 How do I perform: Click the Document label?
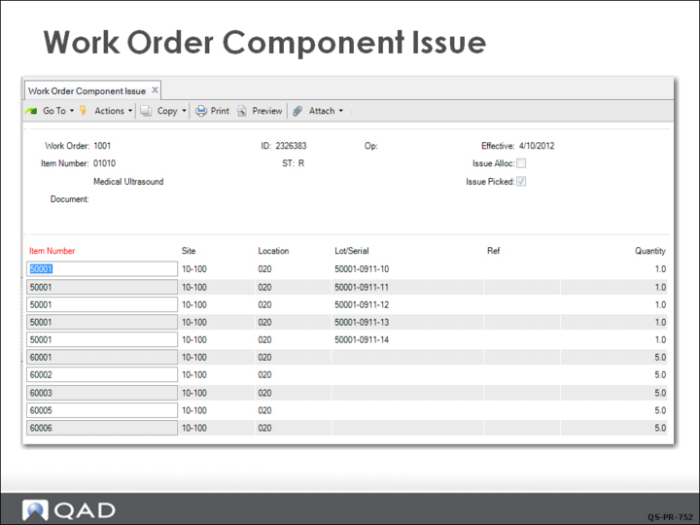tap(69, 199)
